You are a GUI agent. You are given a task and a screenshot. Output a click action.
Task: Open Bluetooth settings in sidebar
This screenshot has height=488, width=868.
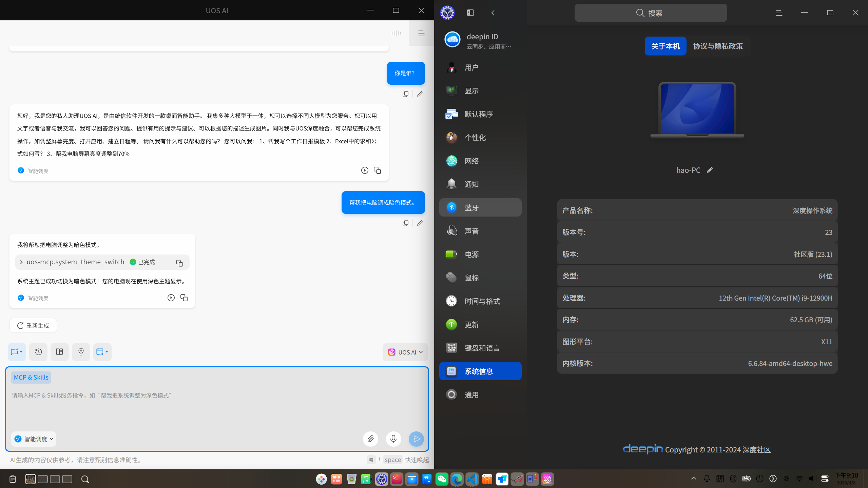click(x=480, y=207)
